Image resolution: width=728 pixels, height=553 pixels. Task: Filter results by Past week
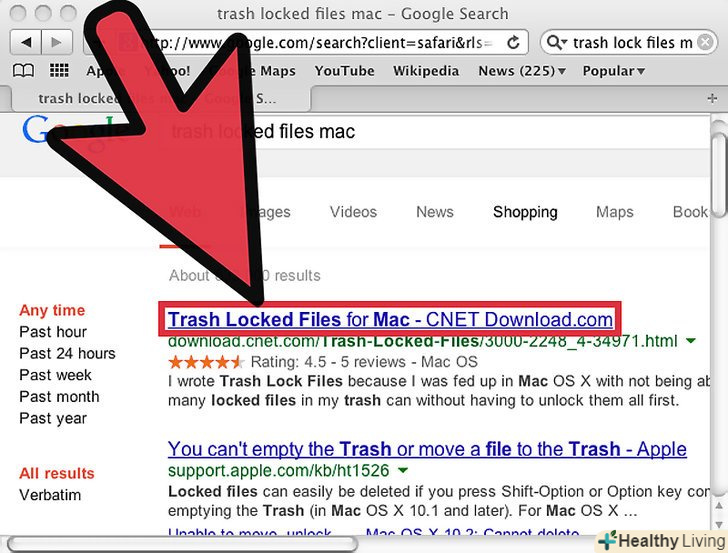point(55,375)
